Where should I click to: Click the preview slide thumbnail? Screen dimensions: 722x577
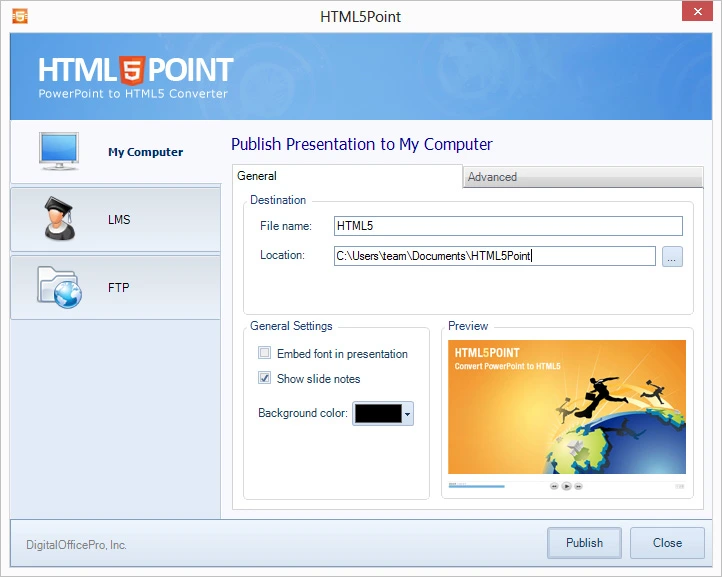pos(567,407)
